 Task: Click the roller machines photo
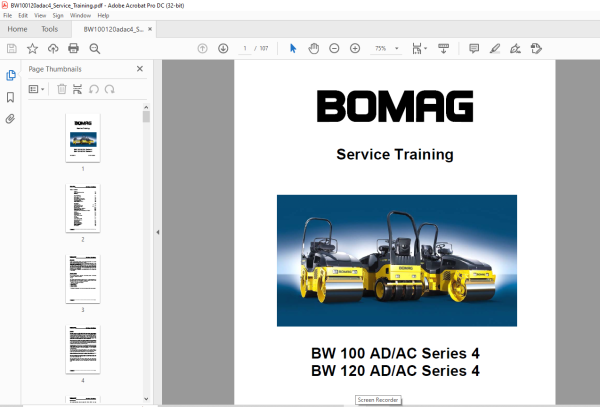click(397, 260)
